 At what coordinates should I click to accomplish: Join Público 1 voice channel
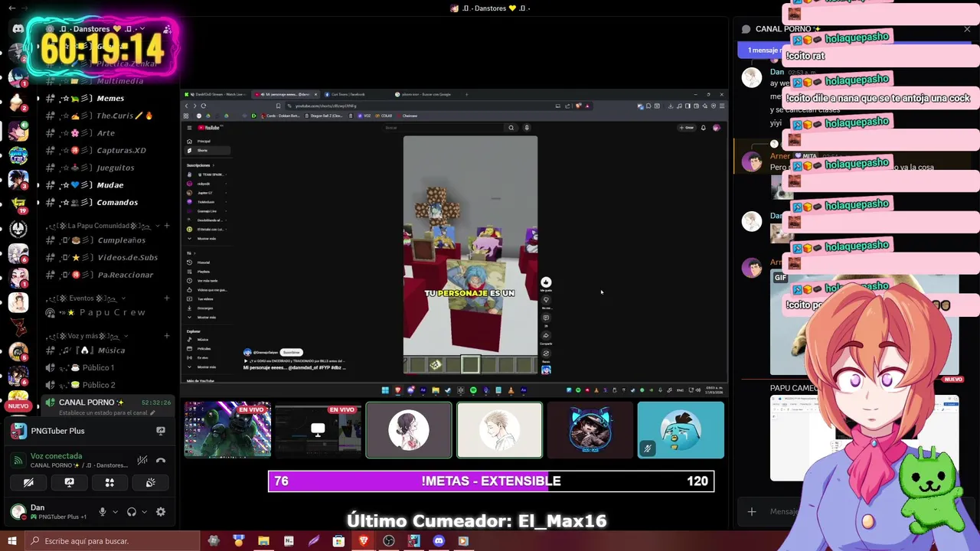110,367
